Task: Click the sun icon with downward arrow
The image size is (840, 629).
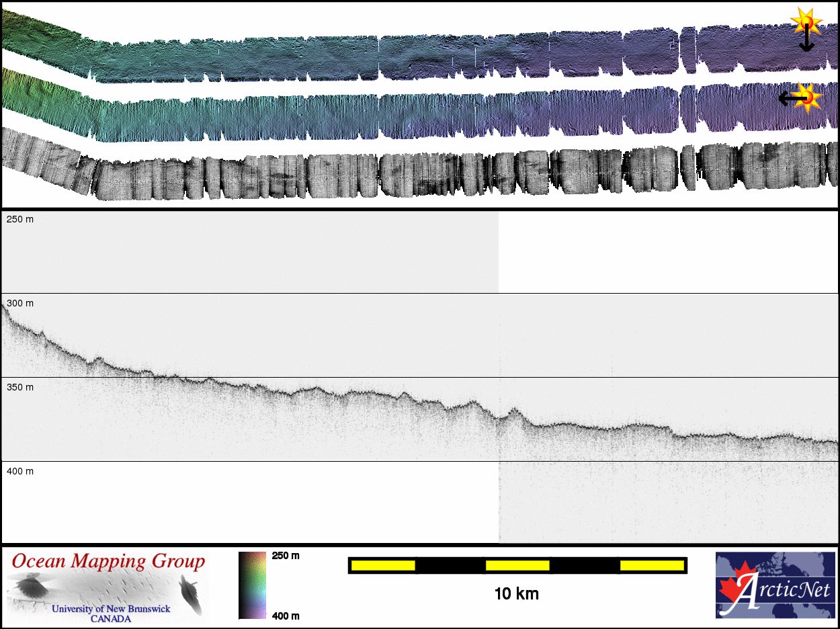Action: tap(806, 22)
